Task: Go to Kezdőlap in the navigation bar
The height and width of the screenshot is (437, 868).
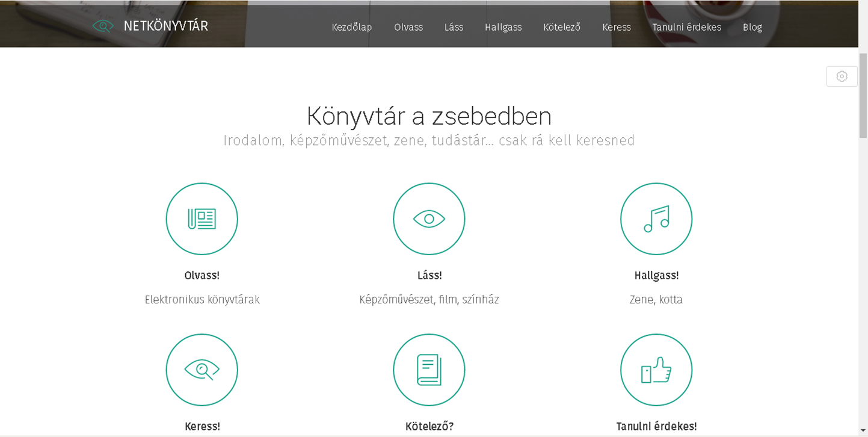Action: pos(351,27)
